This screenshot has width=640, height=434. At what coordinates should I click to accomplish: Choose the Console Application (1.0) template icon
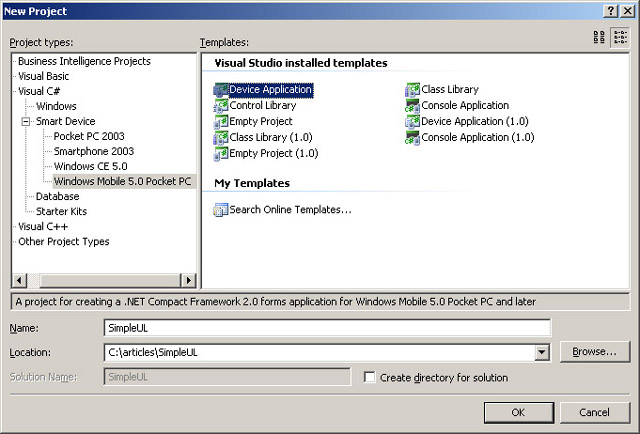click(x=412, y=138)
